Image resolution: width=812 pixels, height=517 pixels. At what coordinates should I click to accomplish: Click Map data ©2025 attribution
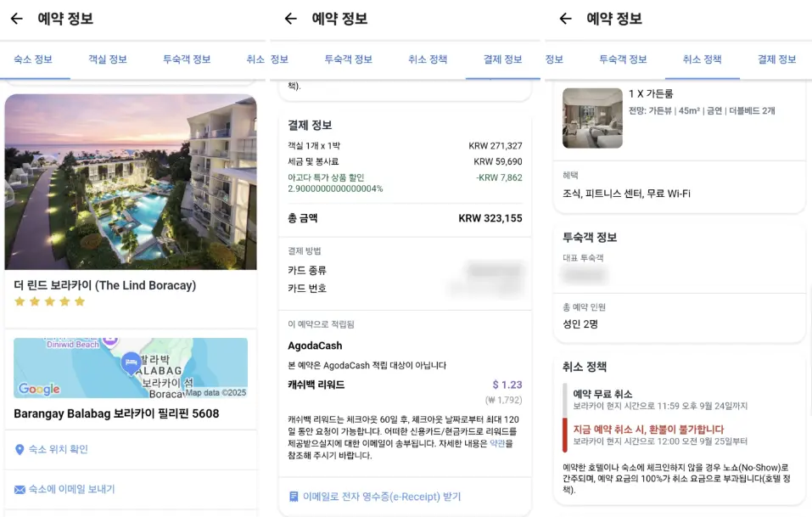click(216, 393)
